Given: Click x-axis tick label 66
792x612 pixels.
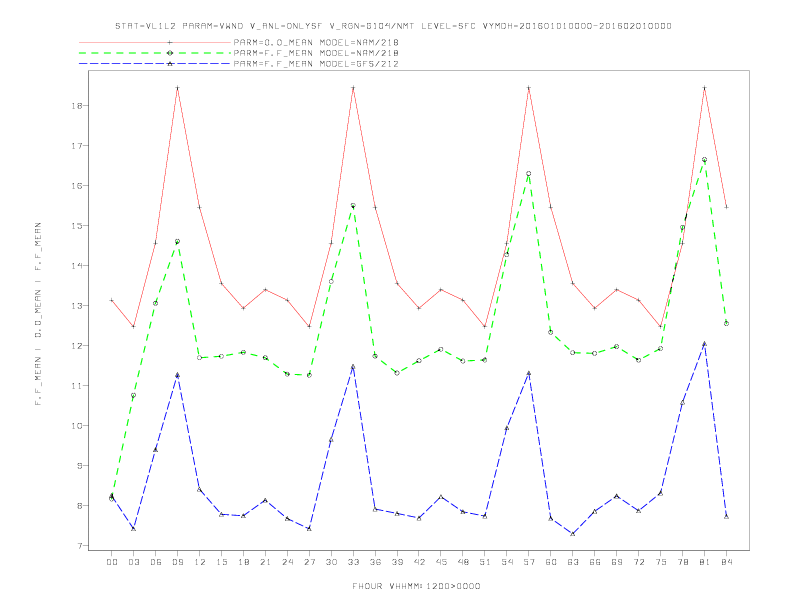Looking at the screenshot, I should 595,562.
